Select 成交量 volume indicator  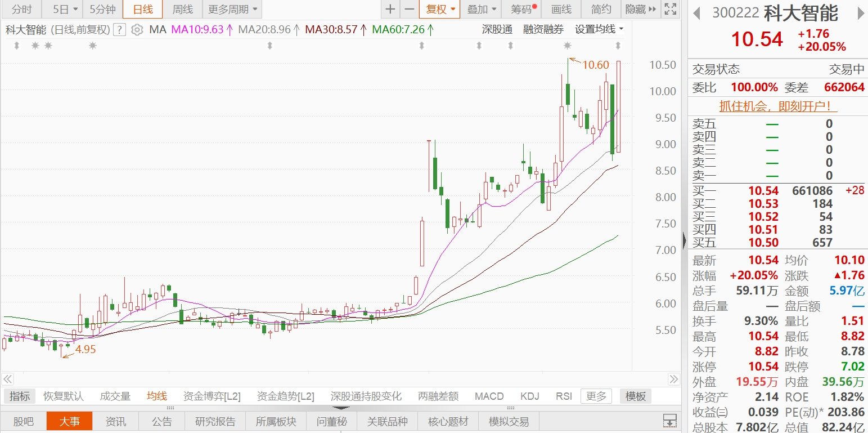coord(115,396)
